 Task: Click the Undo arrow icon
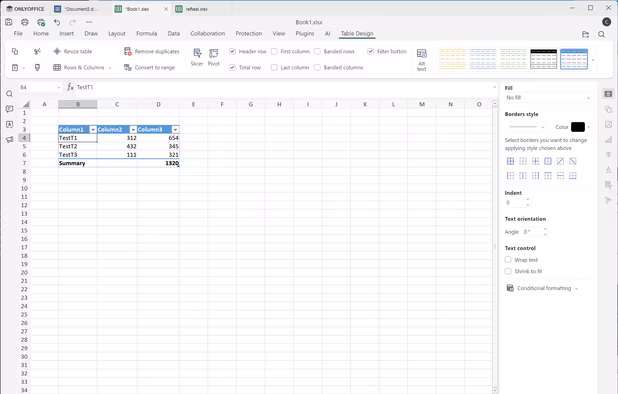tap(57, 22)
